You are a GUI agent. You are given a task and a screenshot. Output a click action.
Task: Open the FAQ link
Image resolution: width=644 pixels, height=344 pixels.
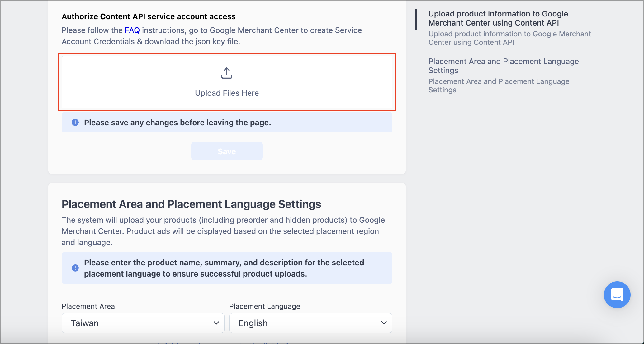tap(132, 30)
